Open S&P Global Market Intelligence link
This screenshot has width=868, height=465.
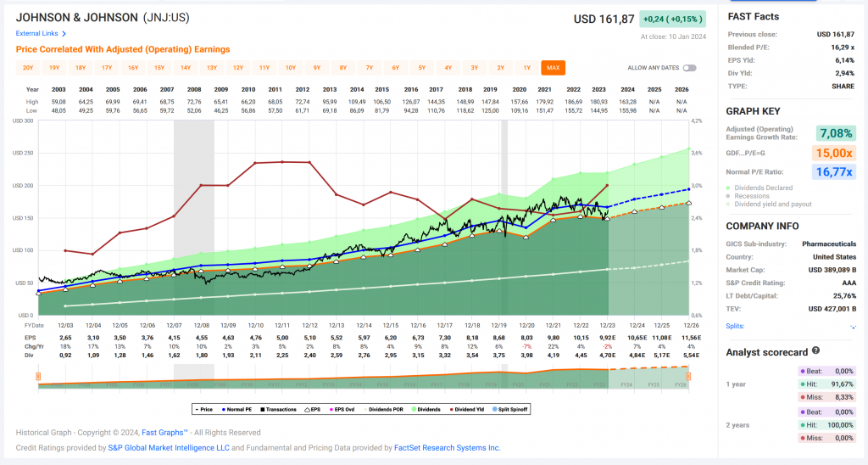point(168,447)
